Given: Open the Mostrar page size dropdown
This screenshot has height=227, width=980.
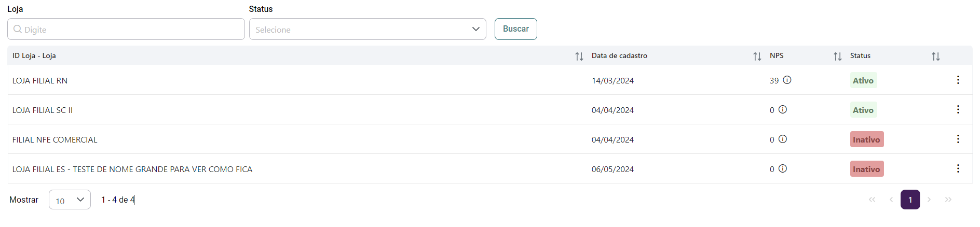Looking at the screenshot, I should point(70,200).
